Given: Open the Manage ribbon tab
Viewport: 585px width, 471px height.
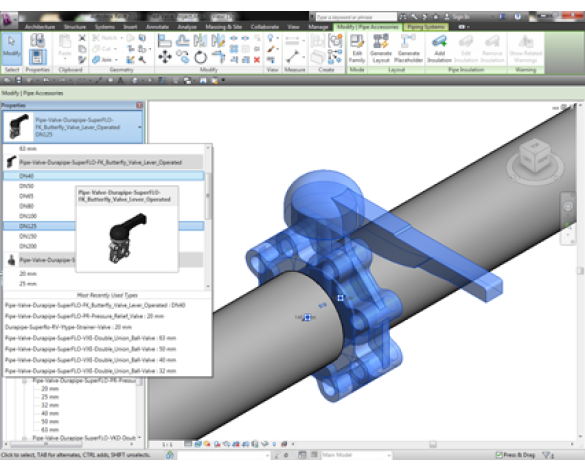Looking at the screenshot, I should [x=318, y=27].
